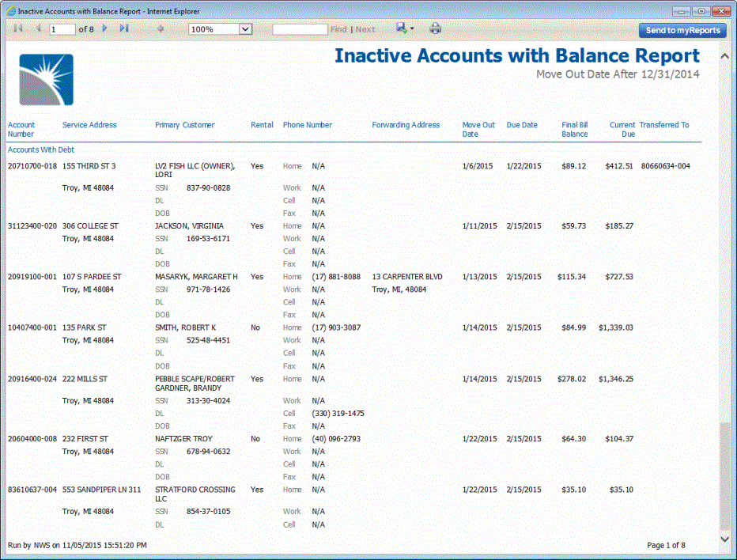Click the Account Number column header
This screenshot has width=737, height=560.
(x=21, y=129)
